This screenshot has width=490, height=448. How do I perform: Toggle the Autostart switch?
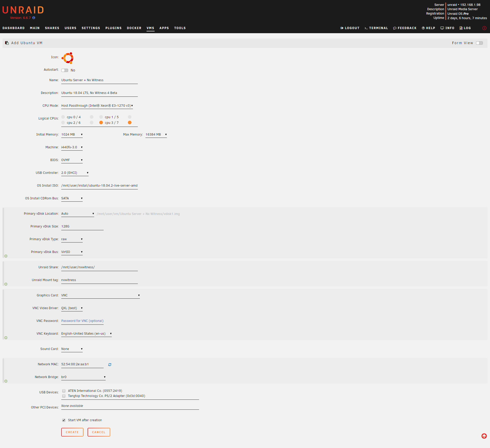pyautogui.click(x=65, y=70)
